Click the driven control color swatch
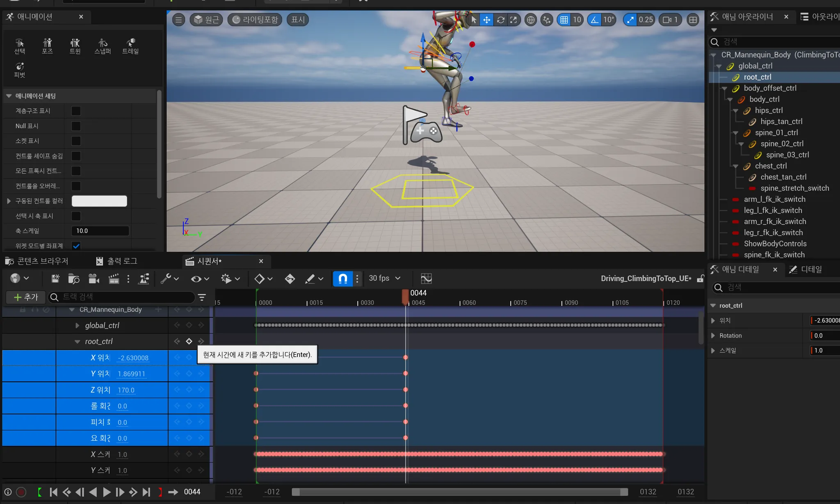 click(x=99, y=201)
